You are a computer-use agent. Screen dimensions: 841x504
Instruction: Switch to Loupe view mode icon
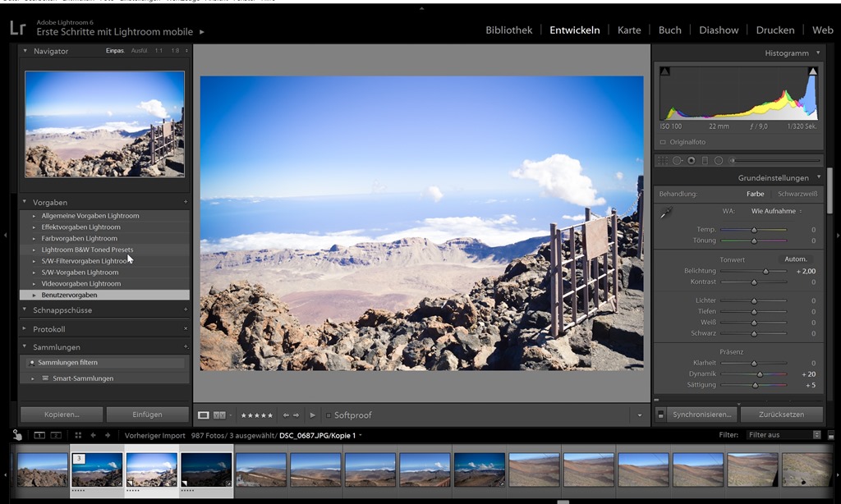pyautogui.click(x=204, y=415)
